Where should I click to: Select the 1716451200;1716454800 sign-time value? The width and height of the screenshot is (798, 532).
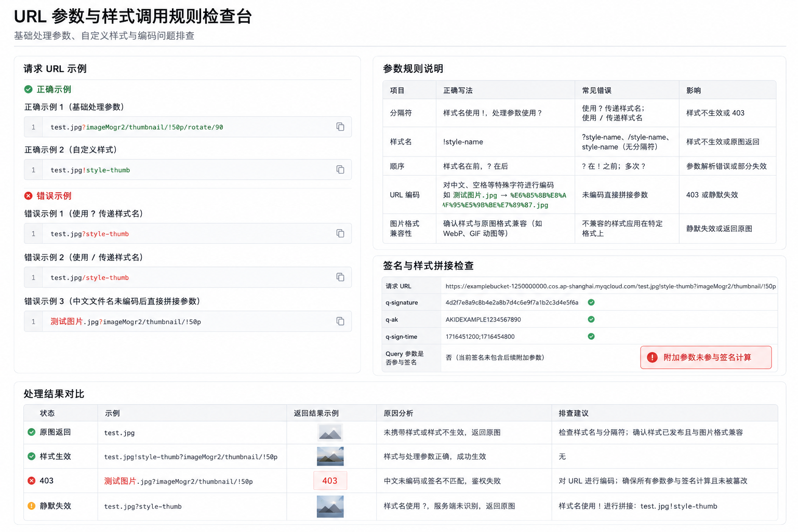(x=480, y=337)
